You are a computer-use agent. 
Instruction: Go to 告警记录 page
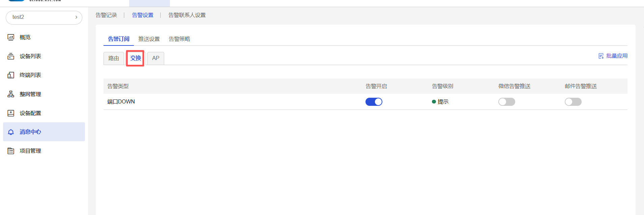pyautogui.click(x=106, y=15)
